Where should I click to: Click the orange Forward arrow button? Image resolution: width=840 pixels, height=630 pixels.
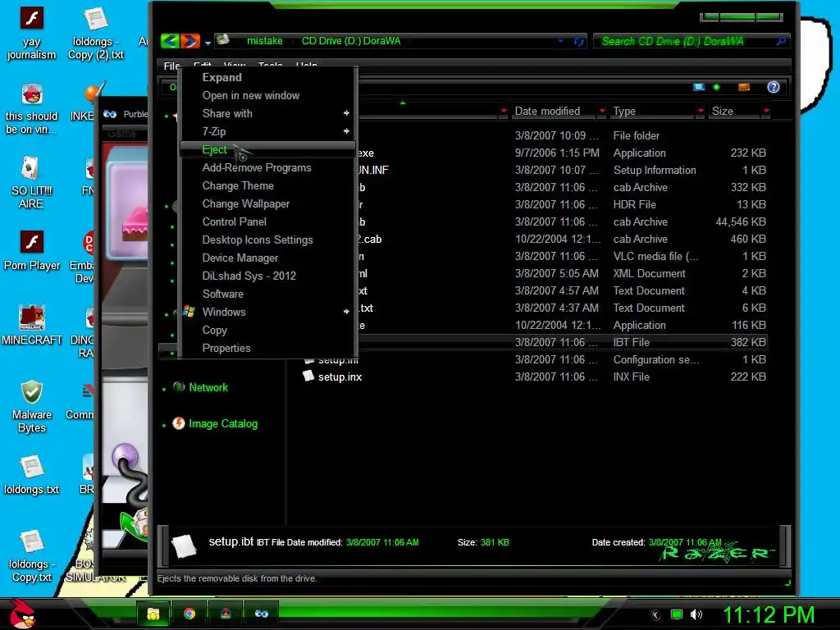click(189, 41)
